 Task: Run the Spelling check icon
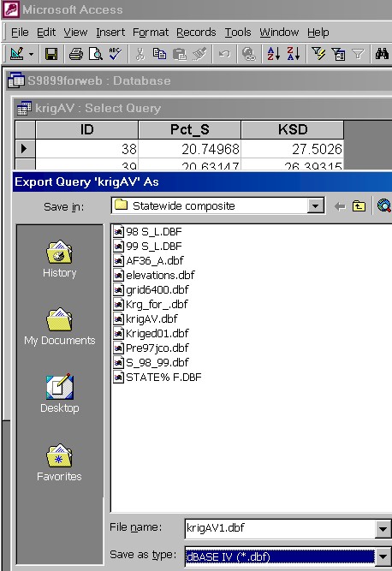[x=116, y=54]
